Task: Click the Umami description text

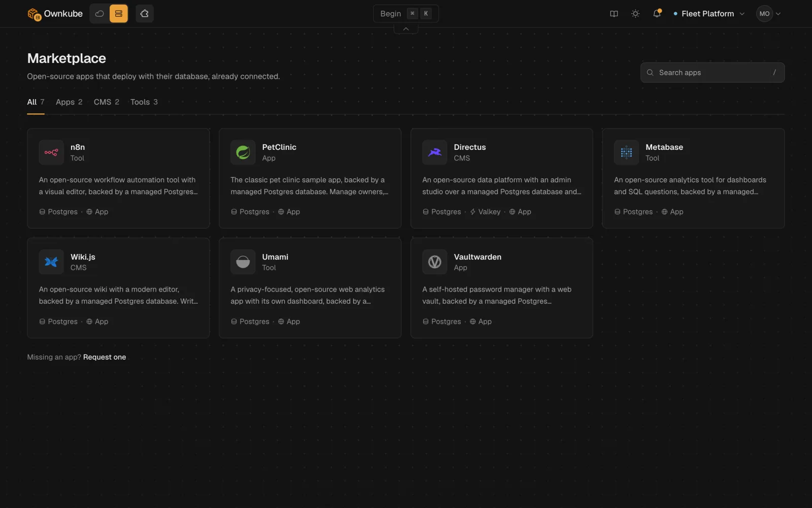Action: pos(308,295)
